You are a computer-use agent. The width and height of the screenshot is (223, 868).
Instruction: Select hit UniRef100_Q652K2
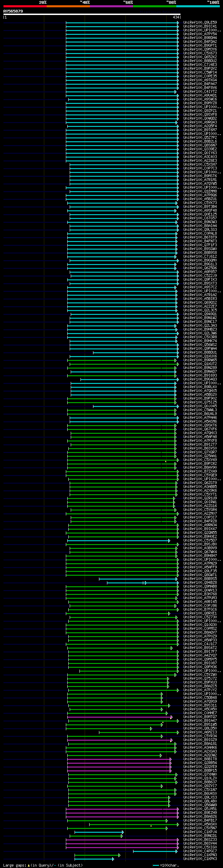point(200,57)
